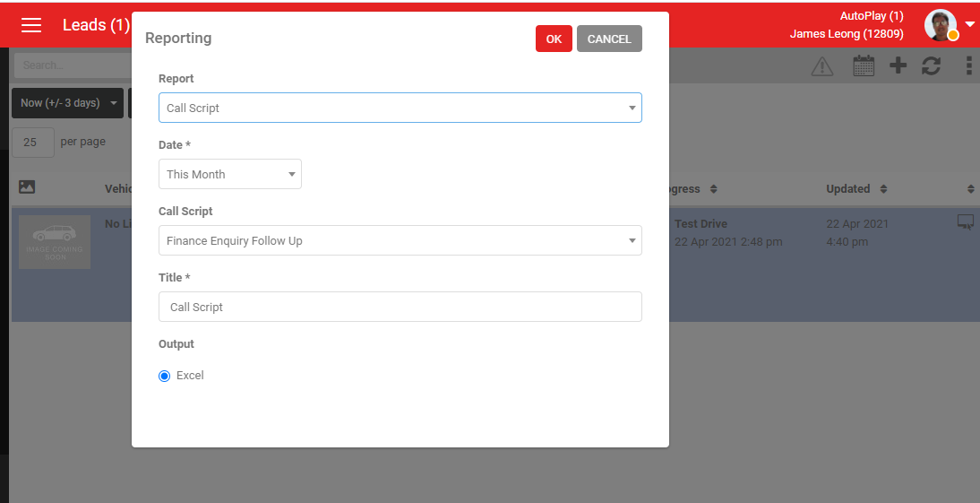Click the 22 Apr 2021 2:48 pm text
980x503 pixels.
click(x=728, y=241)
